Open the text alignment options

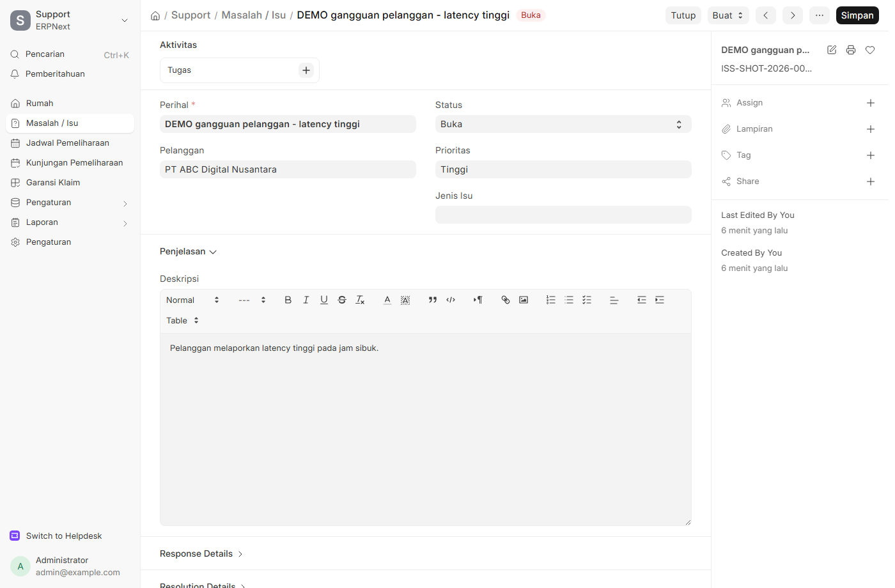pos(614,300)
